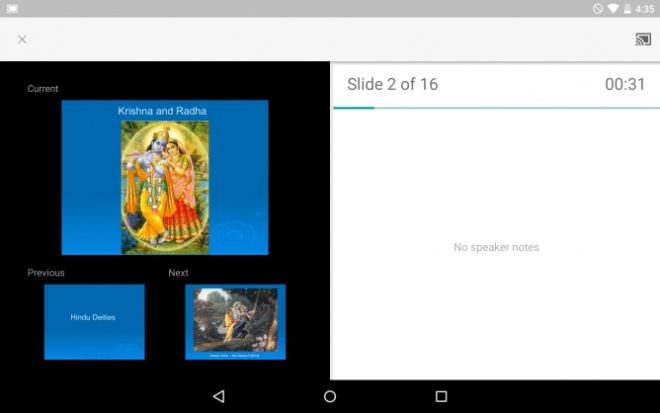Tap the 4:35 clock in status bar
Screen dimensions: 660x413
click(x=645, y=8)
